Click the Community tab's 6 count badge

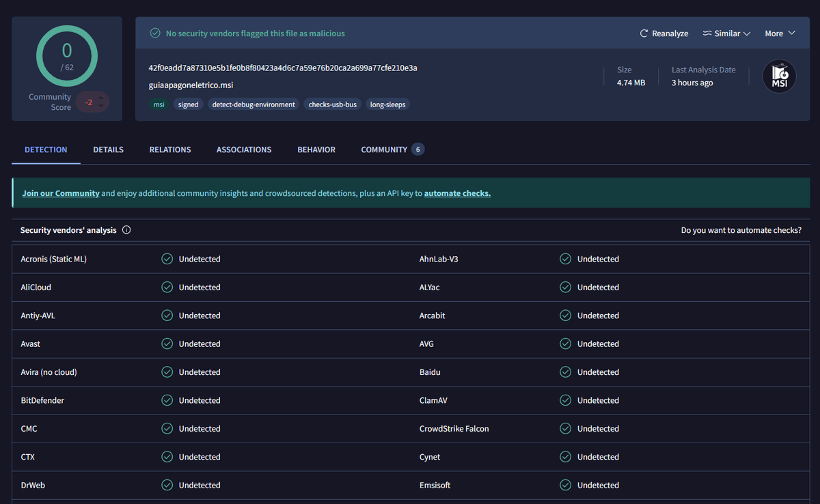click(418, 150)
